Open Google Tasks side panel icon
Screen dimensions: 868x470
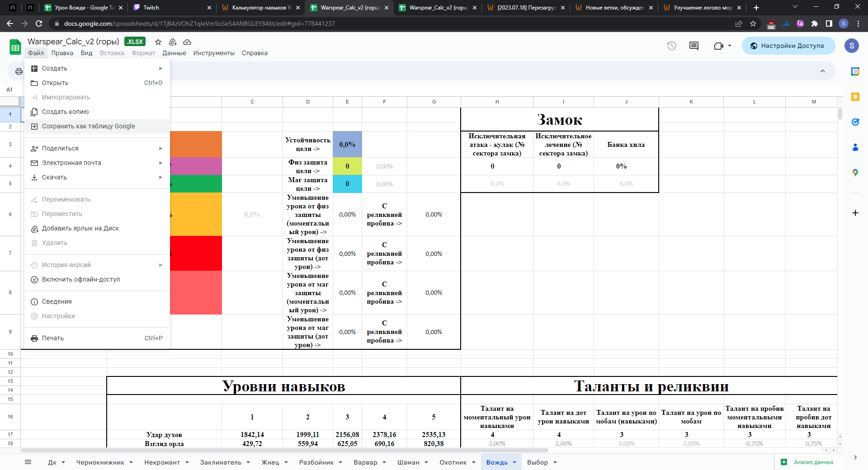855,122
